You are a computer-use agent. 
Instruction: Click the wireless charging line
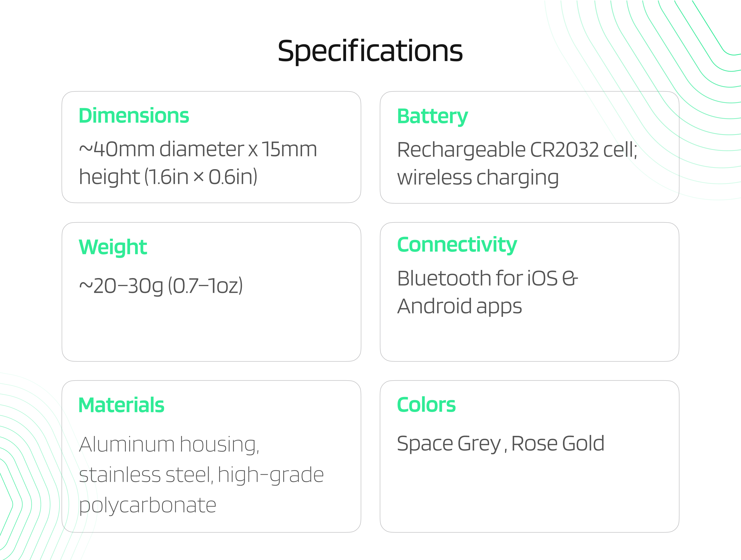click(x=478, y=178)
